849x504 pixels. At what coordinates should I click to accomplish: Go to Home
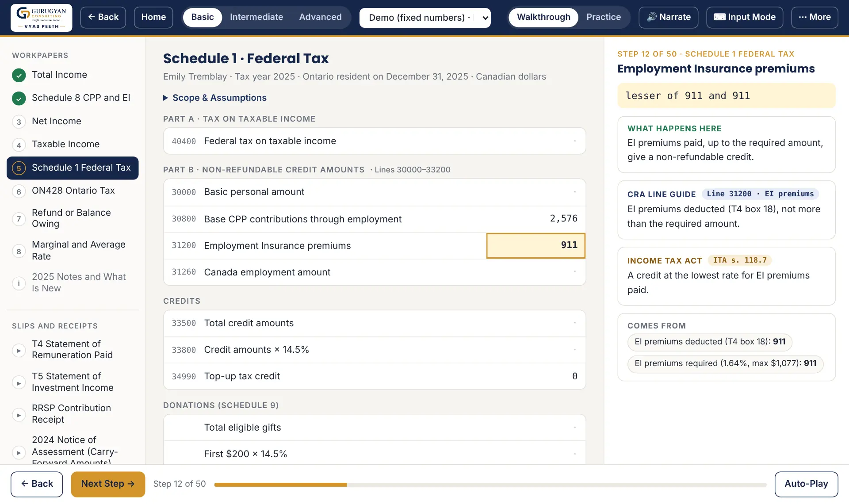(x=153, y=17)
